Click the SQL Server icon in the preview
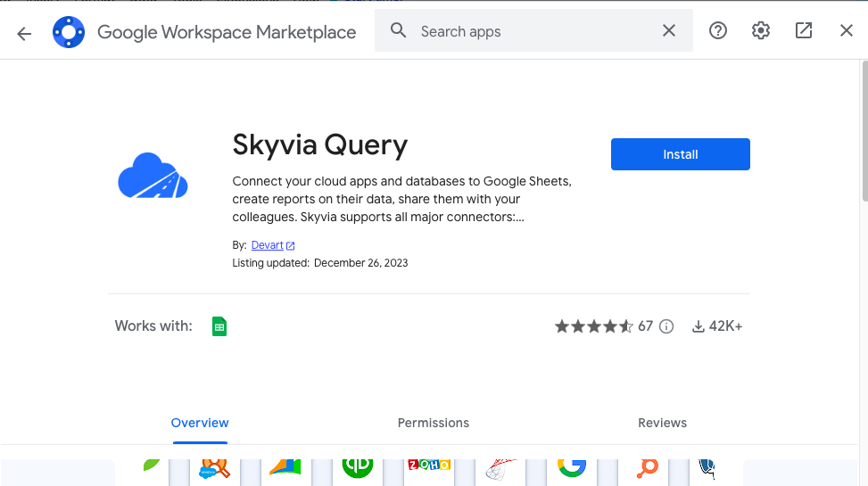 coord(500,469)
